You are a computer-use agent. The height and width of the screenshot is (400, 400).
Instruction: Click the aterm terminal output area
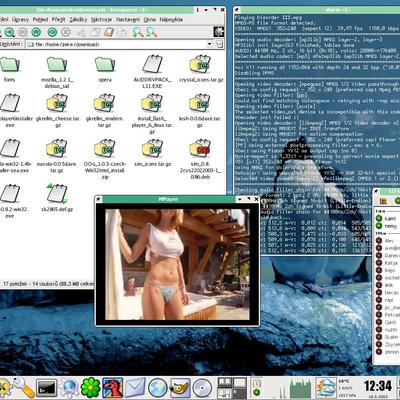pos(317,133)
